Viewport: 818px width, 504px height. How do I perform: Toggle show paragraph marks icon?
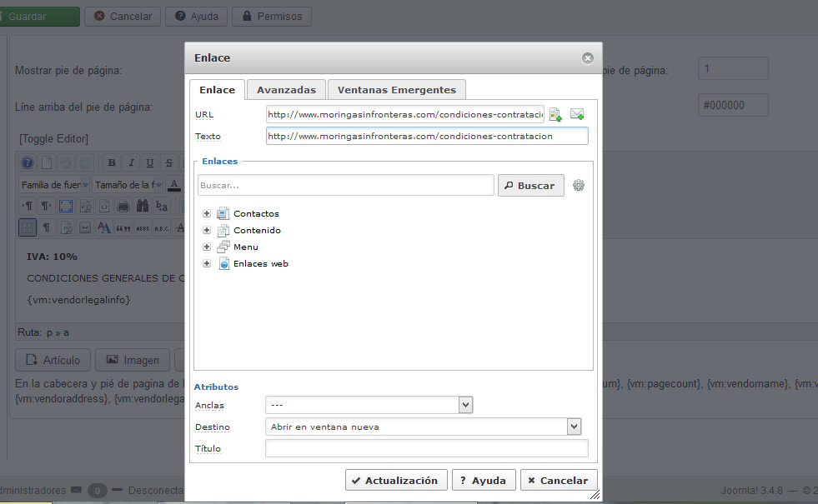(x=47, y=227)
